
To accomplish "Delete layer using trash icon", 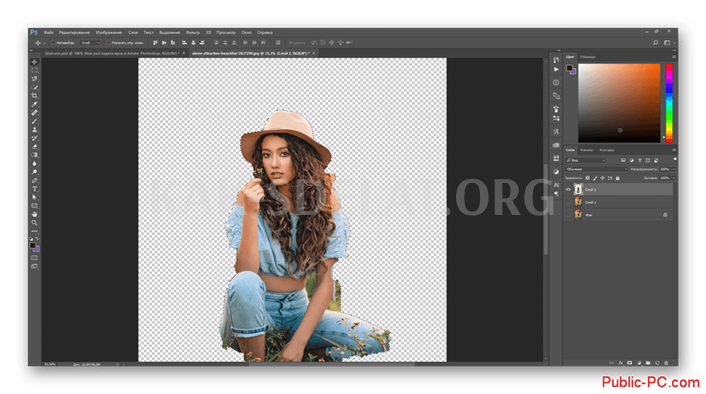I will (666, 363).
